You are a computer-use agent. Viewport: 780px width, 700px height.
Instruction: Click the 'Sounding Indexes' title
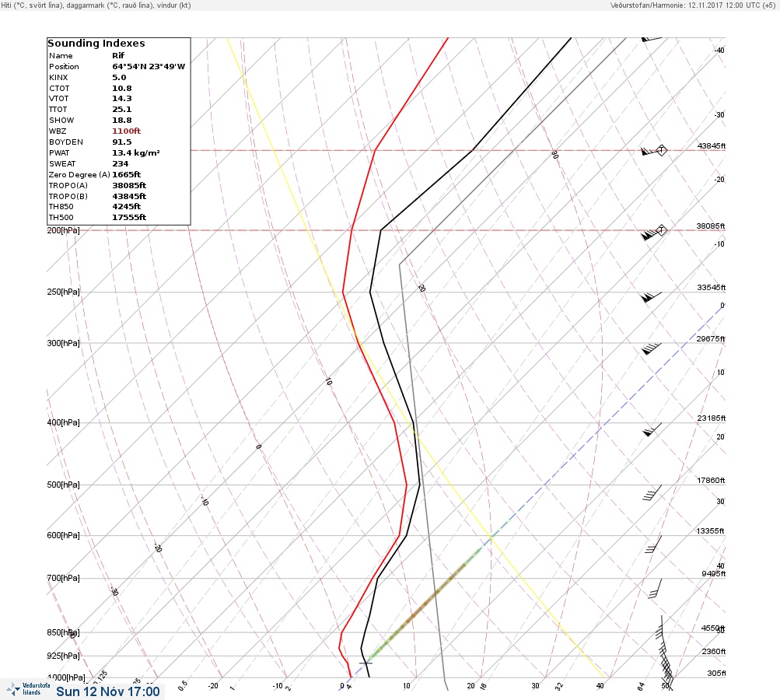(96, 44)
